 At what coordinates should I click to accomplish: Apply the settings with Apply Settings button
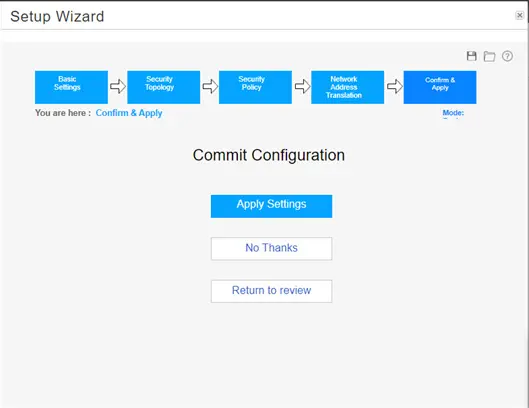pos(272,206)
